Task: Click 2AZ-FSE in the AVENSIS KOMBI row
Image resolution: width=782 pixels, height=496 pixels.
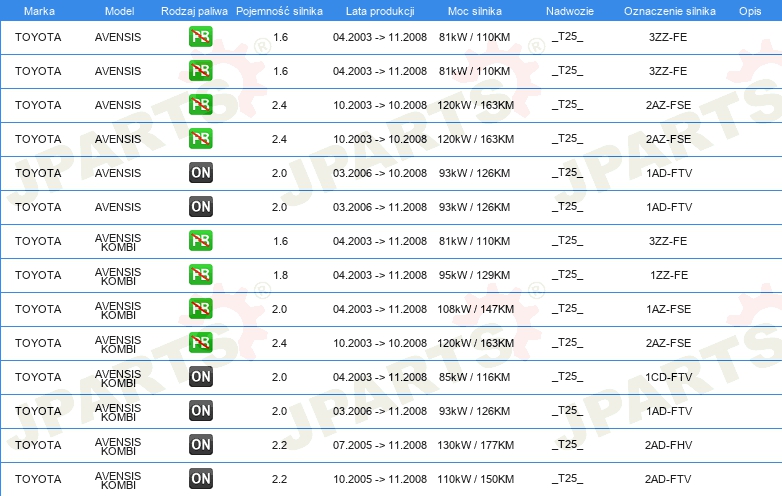Action: (x=669, y=343)
